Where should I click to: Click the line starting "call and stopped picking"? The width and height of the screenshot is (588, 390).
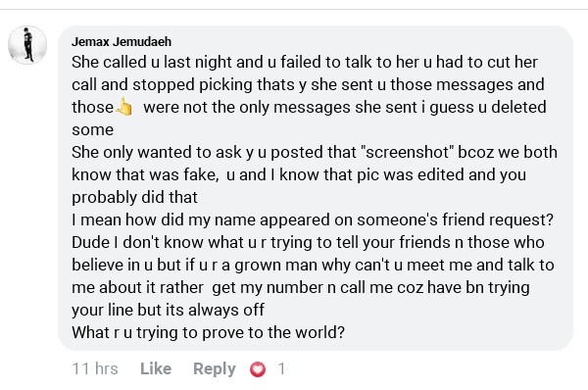[x=308, y=84]
